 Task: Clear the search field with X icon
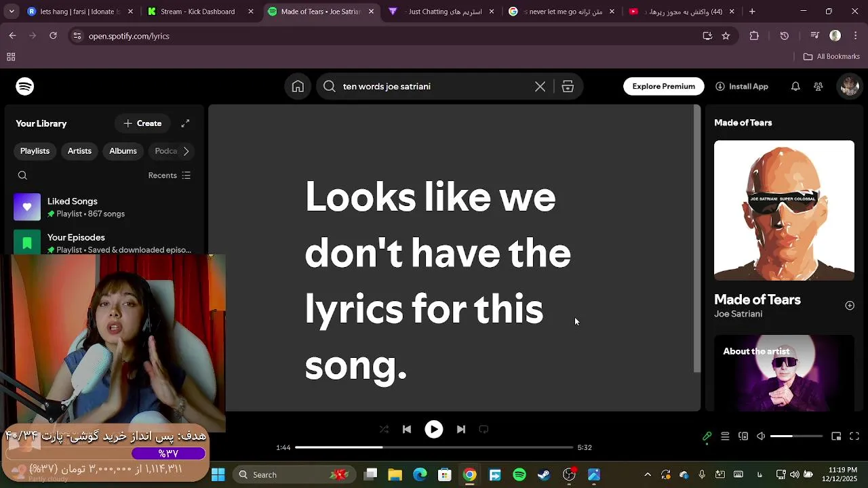pos(540,86)
